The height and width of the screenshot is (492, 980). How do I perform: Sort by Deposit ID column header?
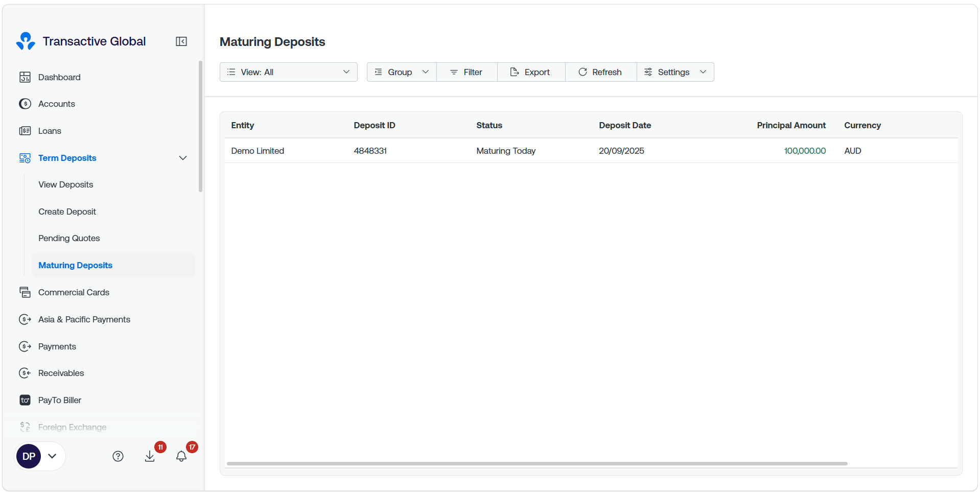click(x=374, y=125)
